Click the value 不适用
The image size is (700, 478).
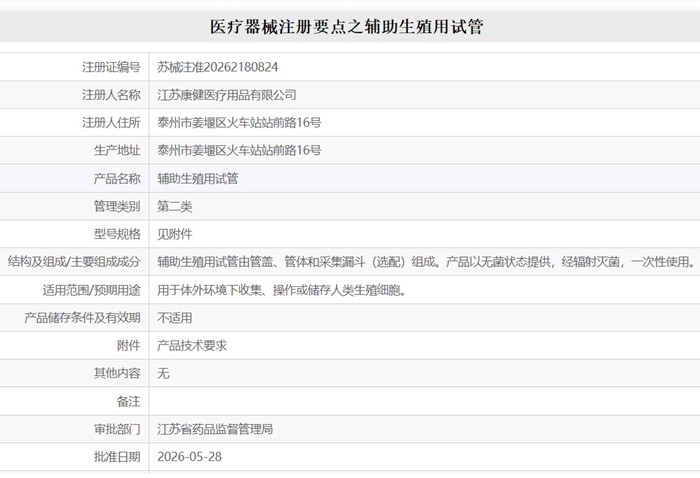175,318
